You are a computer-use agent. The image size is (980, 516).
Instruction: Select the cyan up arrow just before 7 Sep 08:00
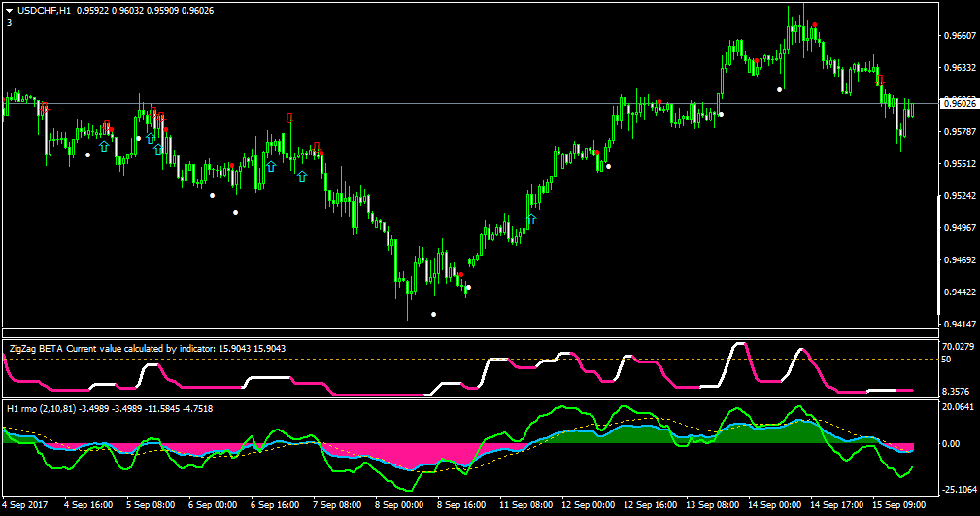tap(302, 177)
